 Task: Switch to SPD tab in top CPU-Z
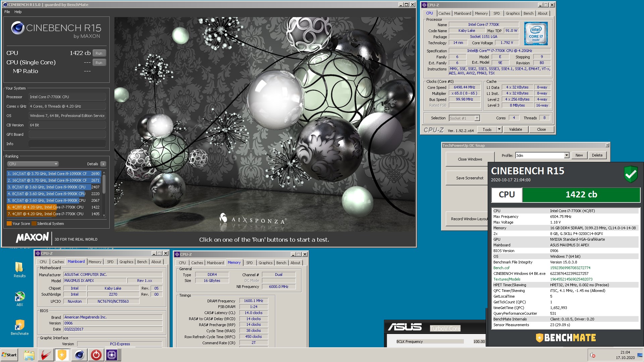pyautogui.click(x=496, y=13)
